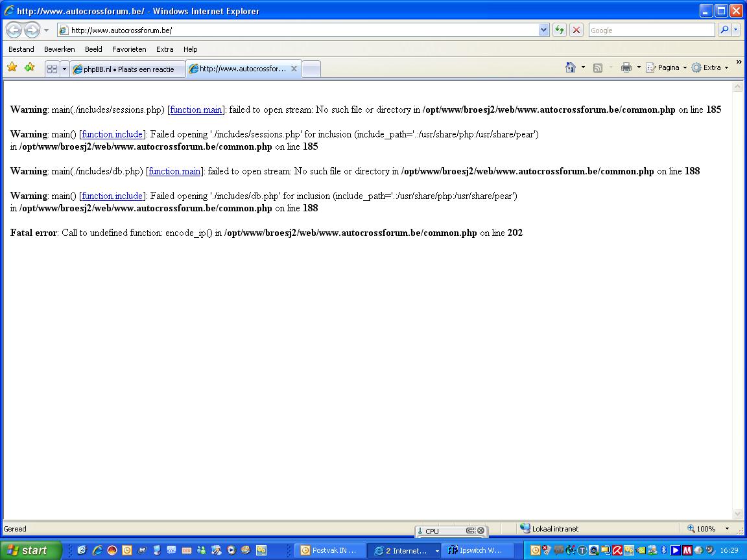The width and height of the screenshot is (747, 560).
Task: Click the Refresh page icon
Action: tap(559, 30)
